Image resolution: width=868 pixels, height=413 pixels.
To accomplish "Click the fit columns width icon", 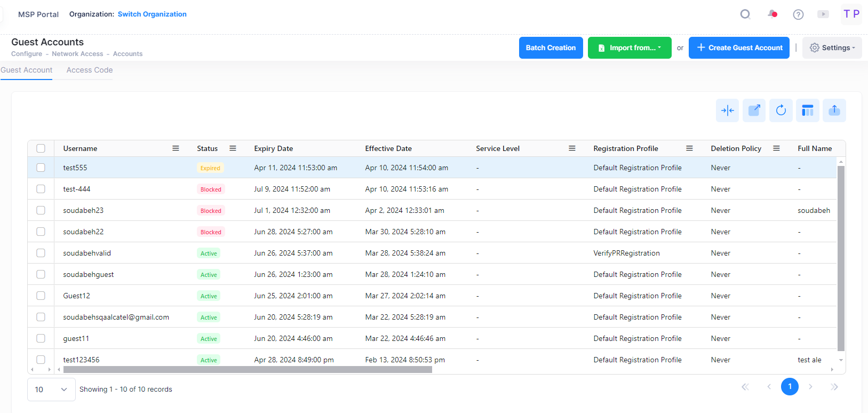I will pos(727,110).
